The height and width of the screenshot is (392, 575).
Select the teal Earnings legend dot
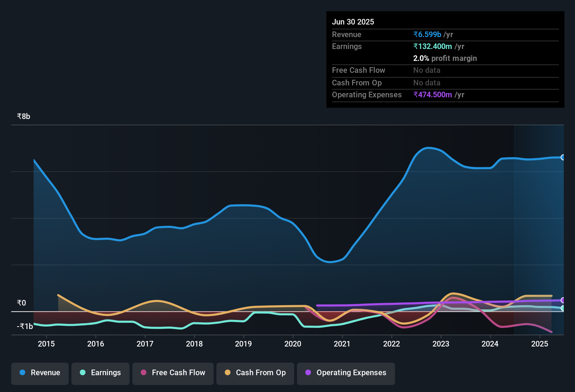[x=83, y=373]
